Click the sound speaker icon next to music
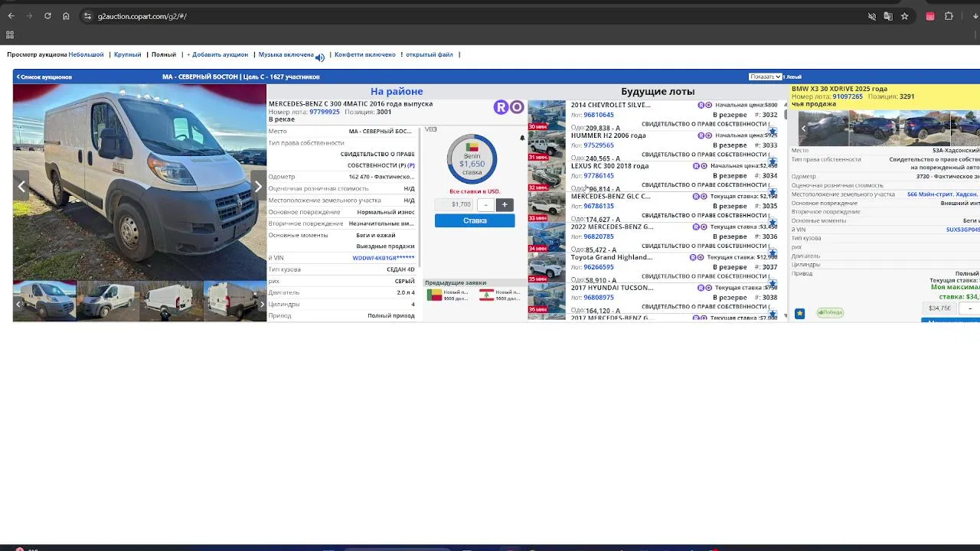Viewport: 980px width, 551px height. click(320, 57)
